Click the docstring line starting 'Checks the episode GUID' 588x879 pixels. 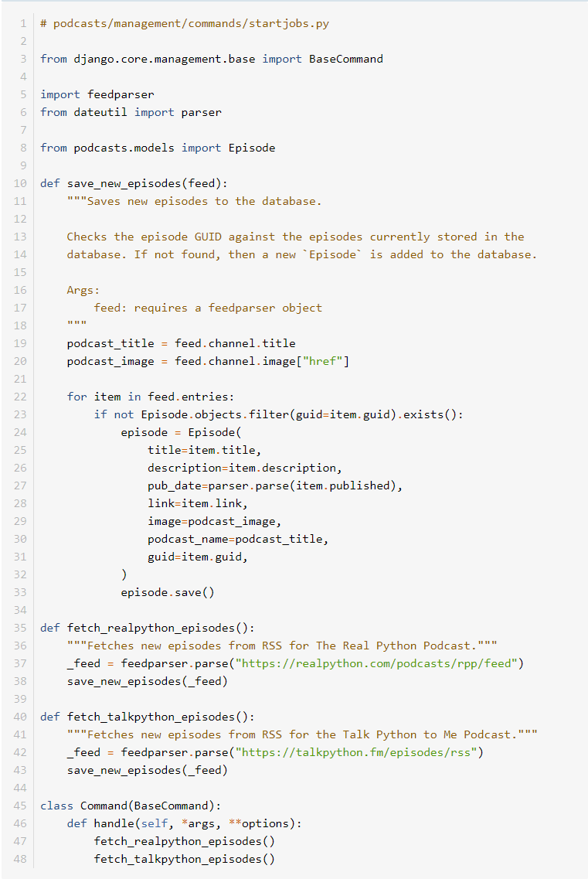[x=295, y=237]
